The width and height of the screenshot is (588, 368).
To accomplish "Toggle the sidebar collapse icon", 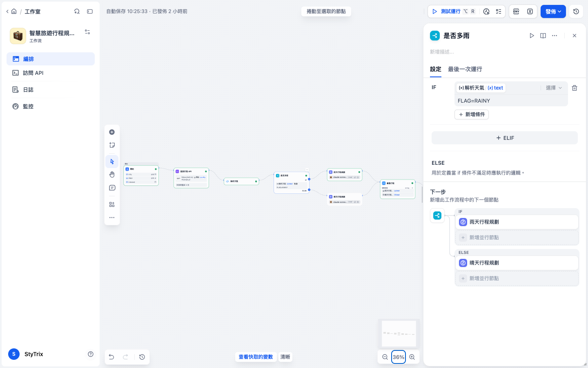I will pos(90,11).
